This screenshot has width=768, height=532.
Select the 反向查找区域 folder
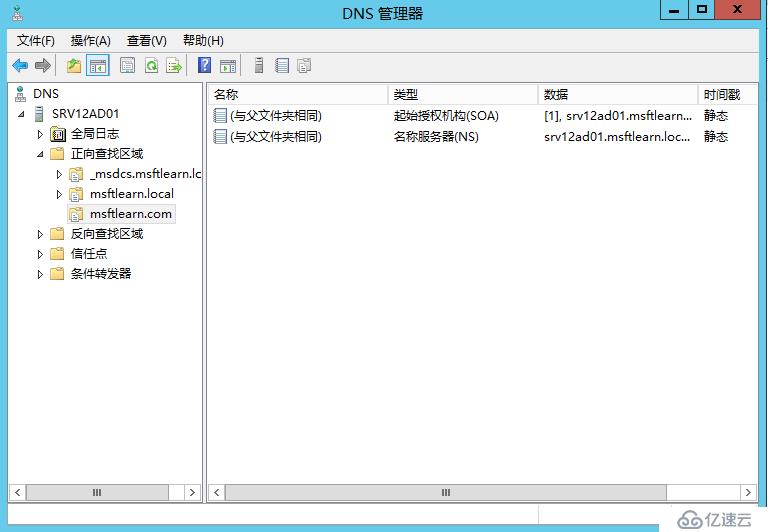(x=107, y=234)
